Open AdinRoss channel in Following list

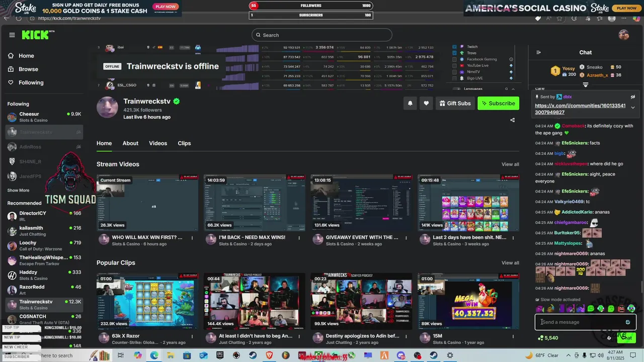pyautogui.click(x=44, y=147)
